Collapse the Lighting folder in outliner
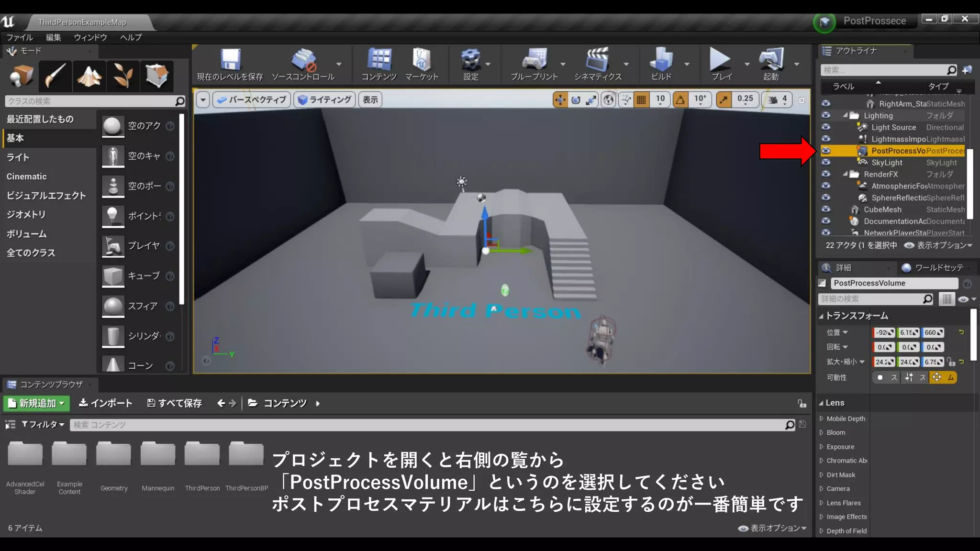This screenshot has width=980, height=551. (x=846, y=115)
